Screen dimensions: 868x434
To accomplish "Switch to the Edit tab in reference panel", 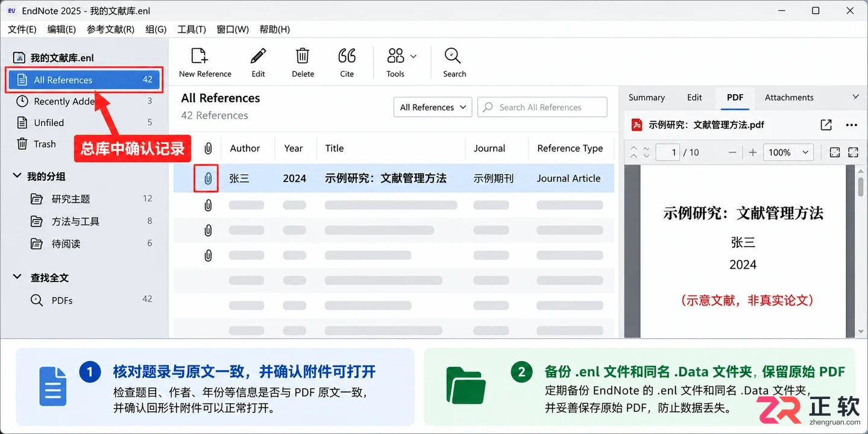I will coord(694,97).
